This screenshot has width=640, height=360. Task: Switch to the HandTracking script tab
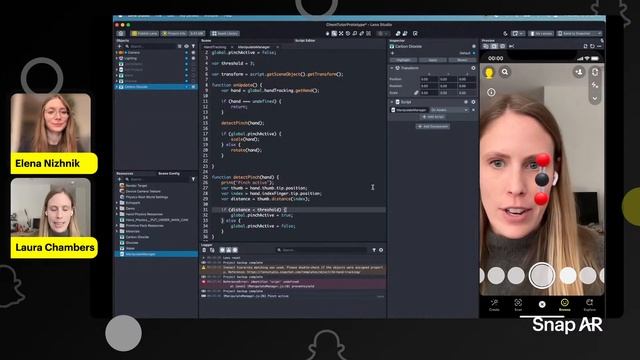(x=215, y=47)
